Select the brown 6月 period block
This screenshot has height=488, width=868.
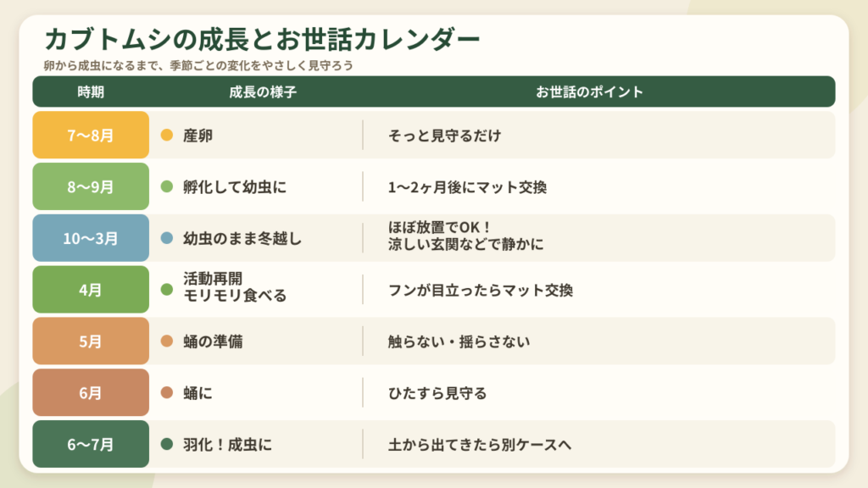click(x=91, y=392)
